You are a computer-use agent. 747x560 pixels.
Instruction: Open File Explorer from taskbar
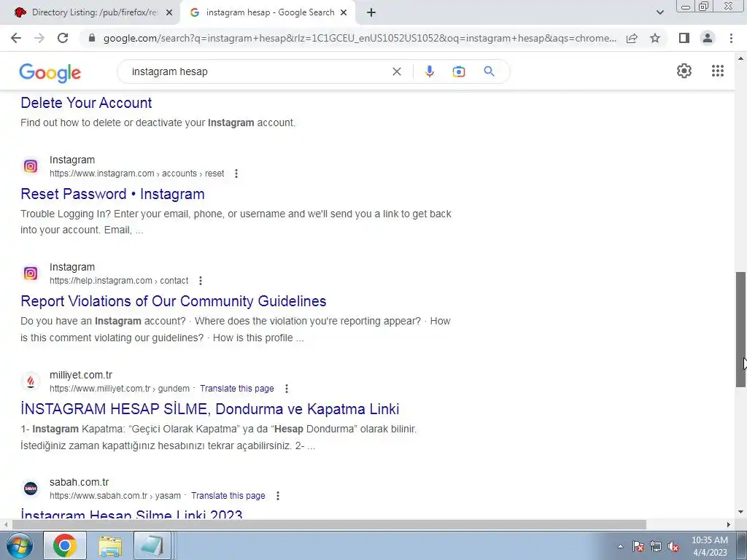coord(110,545)
